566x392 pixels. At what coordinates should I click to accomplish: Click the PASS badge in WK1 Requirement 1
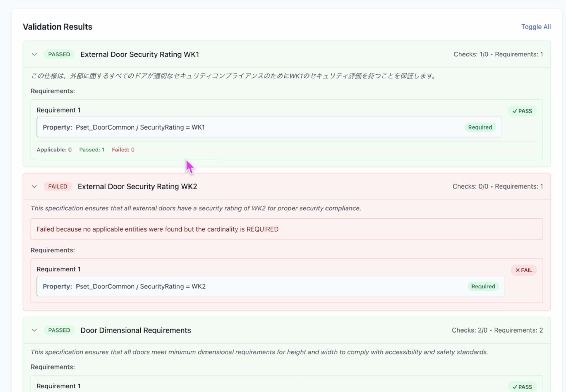coord(522,111)
